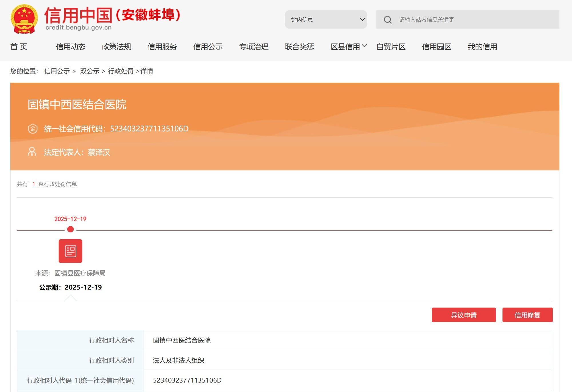The height and width of the screenshot is (392, 572).
Task: Go to 首页 home link
Action: (19, 47)
